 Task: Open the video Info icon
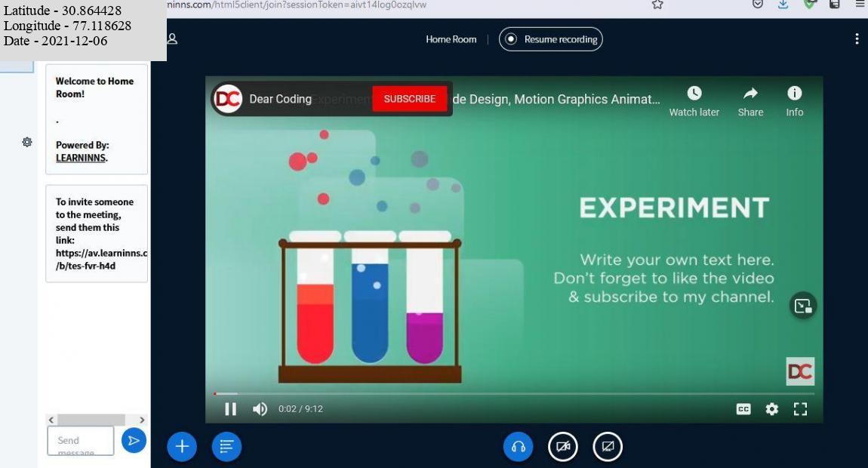(x=794, y=93)
